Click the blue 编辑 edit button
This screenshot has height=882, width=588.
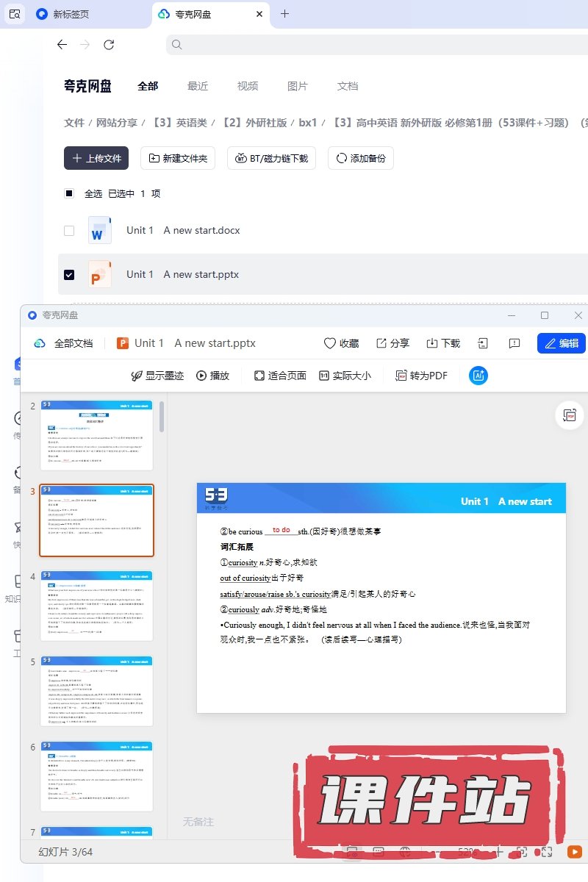pos(561,343)
